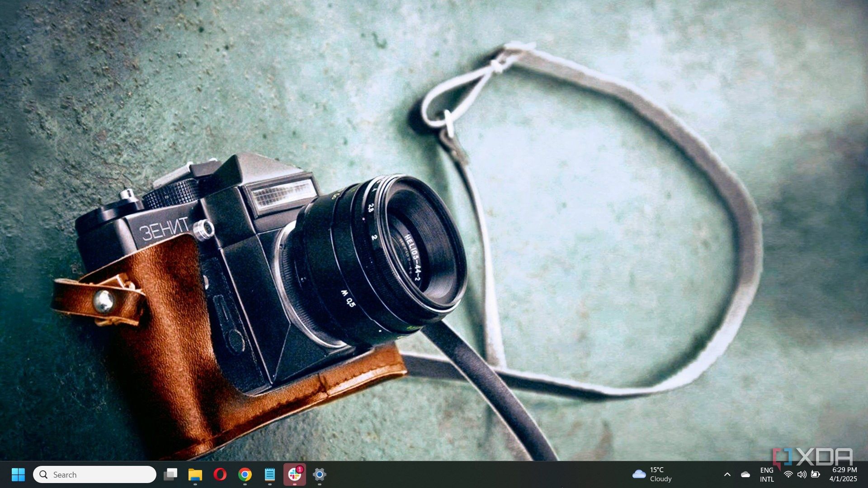Click the Wi-Fi network icon
The image size is (868, 488).
tap(788, 474)
